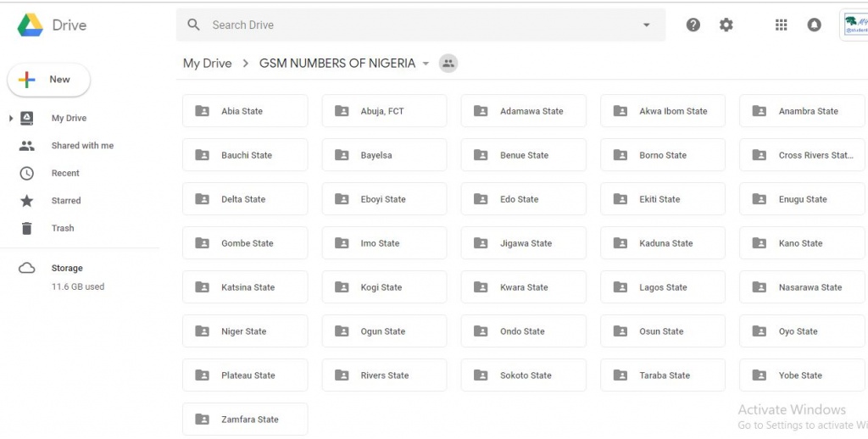The image size is (868, 439).
Task: Click the Google Drive logo
Action: click(31, 25)
